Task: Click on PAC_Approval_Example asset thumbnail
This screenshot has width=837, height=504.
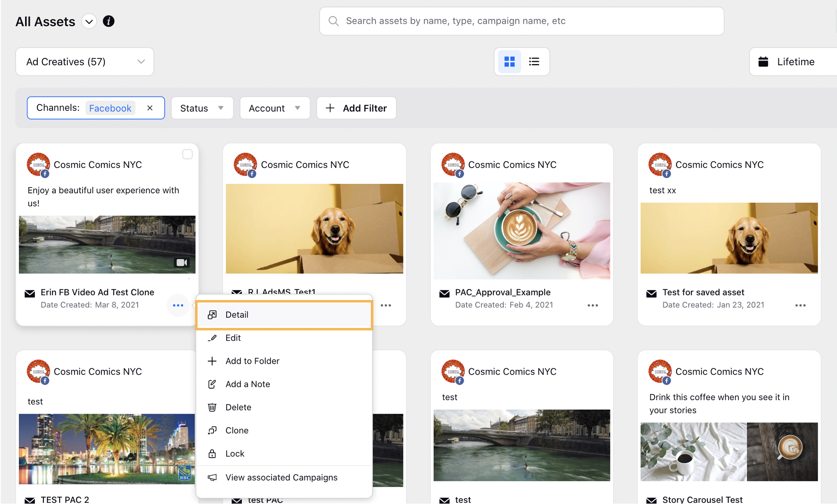Action: (521, 232)
